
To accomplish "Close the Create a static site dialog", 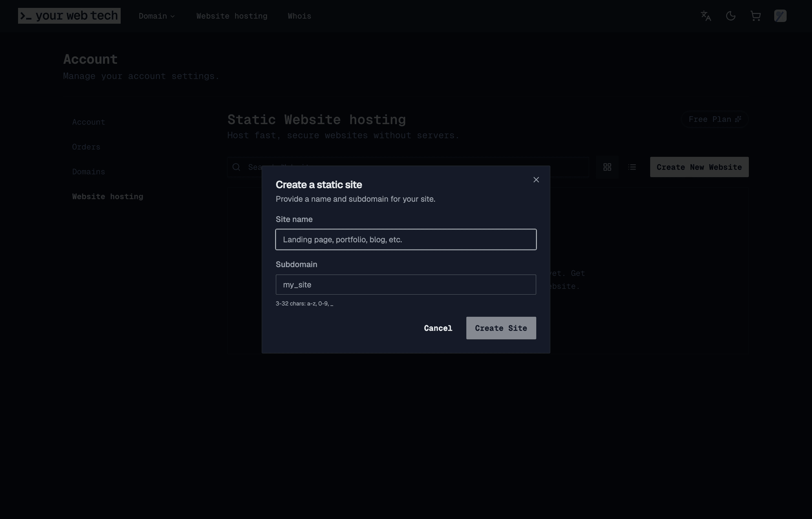I will point(536,180).
